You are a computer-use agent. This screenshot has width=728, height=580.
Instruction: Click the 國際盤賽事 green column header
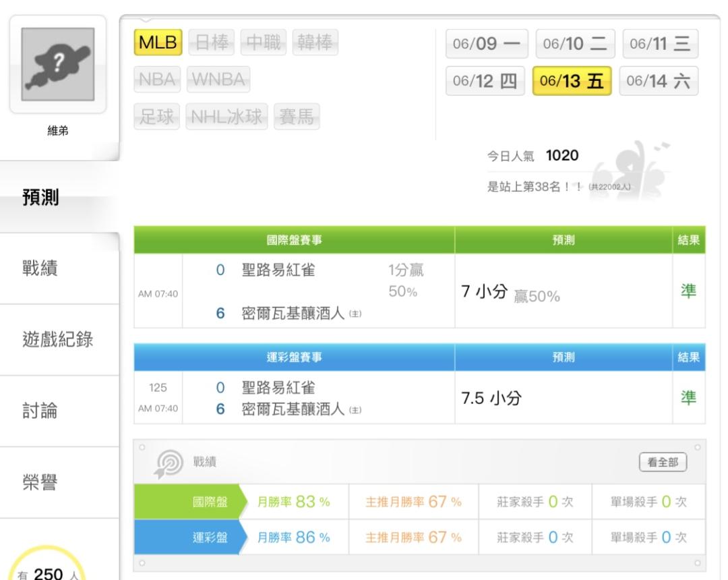pyautogui.click(x=294, y=240)
